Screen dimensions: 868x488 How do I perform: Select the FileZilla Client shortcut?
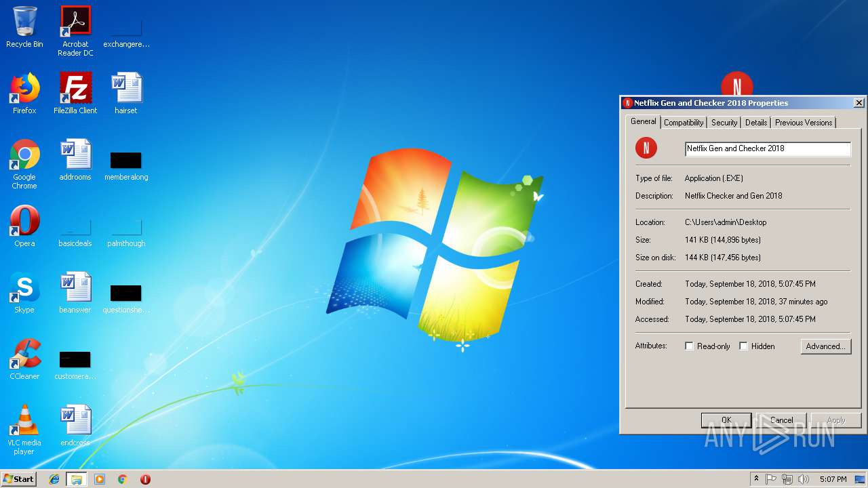pos(75,94)
